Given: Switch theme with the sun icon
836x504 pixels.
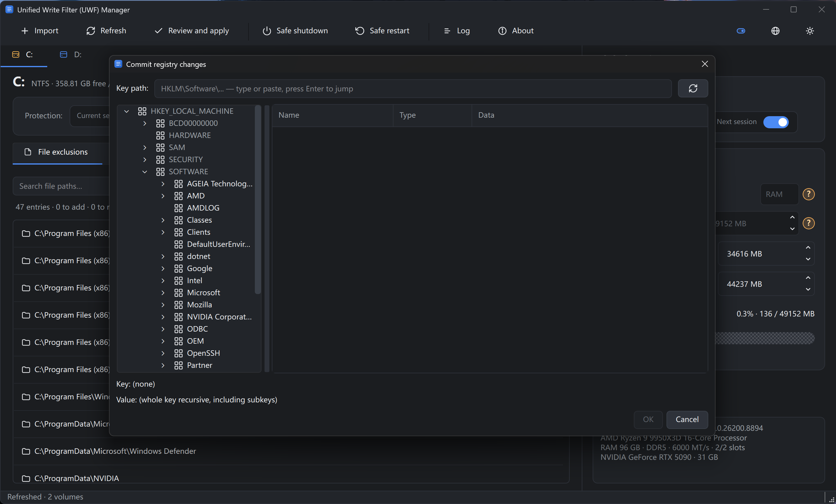Looking at the screenshot, I should (x=810, y=31).
